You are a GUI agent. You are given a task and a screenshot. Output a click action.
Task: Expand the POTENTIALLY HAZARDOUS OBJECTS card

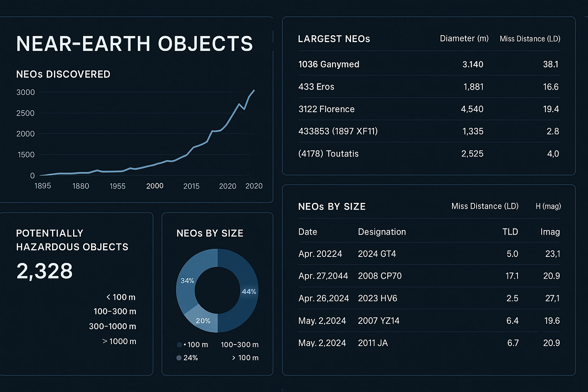(72, 240)
